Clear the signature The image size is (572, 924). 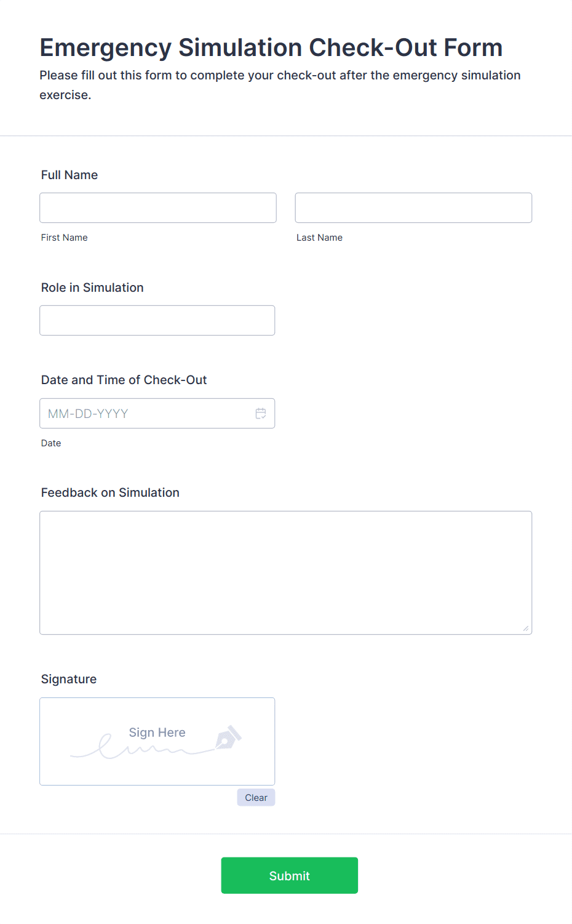[256, 797]
